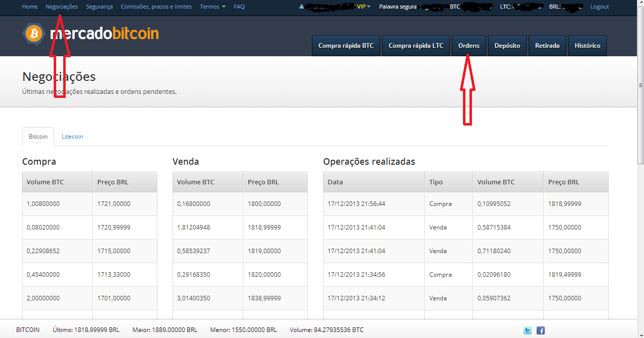
Task: Click the 17/12/2013 21:34:56 date cell
Action: tap(357, 275)
